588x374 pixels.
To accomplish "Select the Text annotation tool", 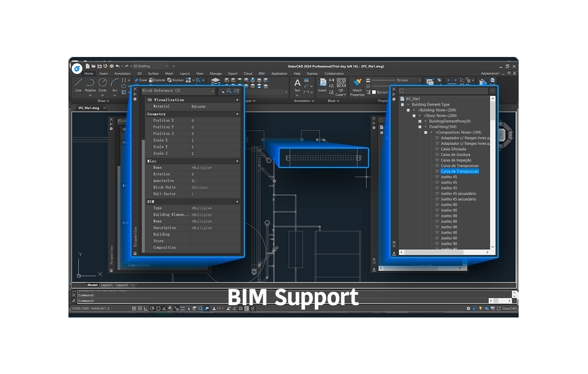I will tap(297, 85).
